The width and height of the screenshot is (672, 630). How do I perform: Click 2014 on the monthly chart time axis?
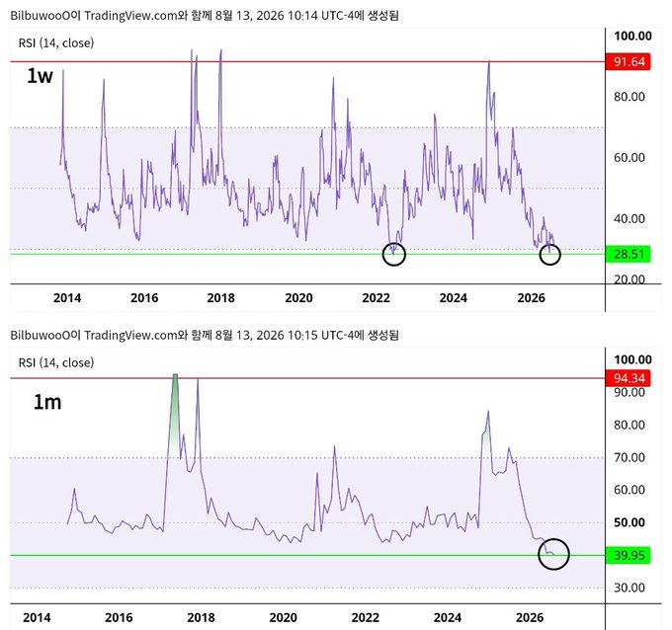[x=37, y=618]
